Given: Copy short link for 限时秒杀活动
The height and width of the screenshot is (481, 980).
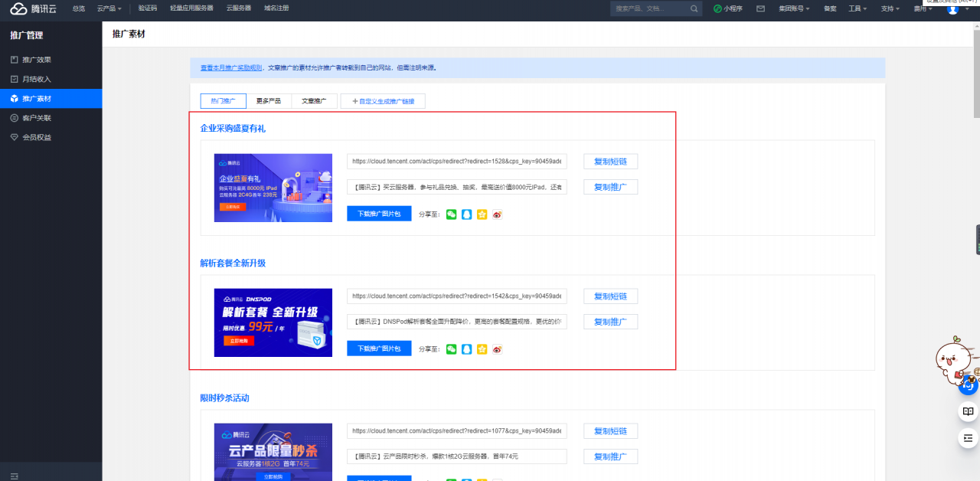Looking at the screenshot, I should click(x=611, y=431).
